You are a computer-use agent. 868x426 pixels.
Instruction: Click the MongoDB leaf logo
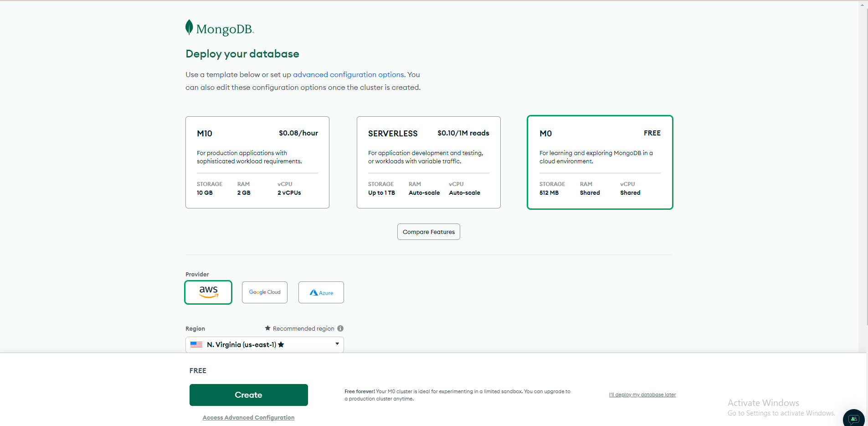[189, 26]
